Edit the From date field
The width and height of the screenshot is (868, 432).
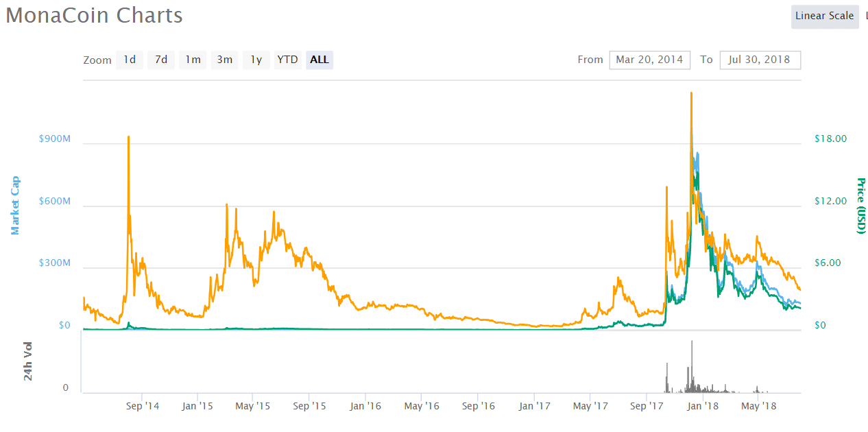[x=649, y=60]
